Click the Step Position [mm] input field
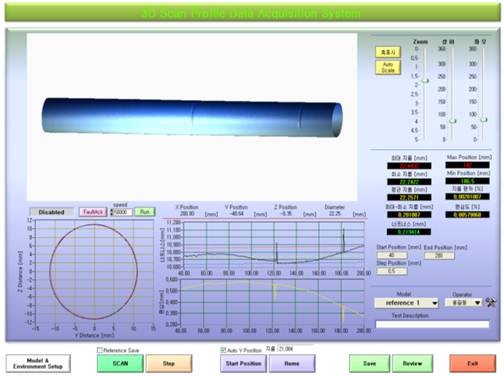The height and width of the screenshot is (376, 504). [392, 271]
